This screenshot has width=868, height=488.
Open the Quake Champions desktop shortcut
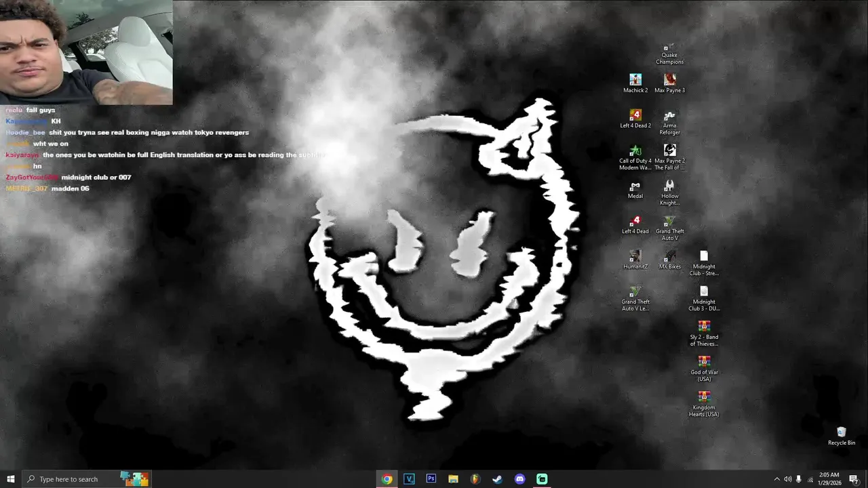click(x=669, y=54)
